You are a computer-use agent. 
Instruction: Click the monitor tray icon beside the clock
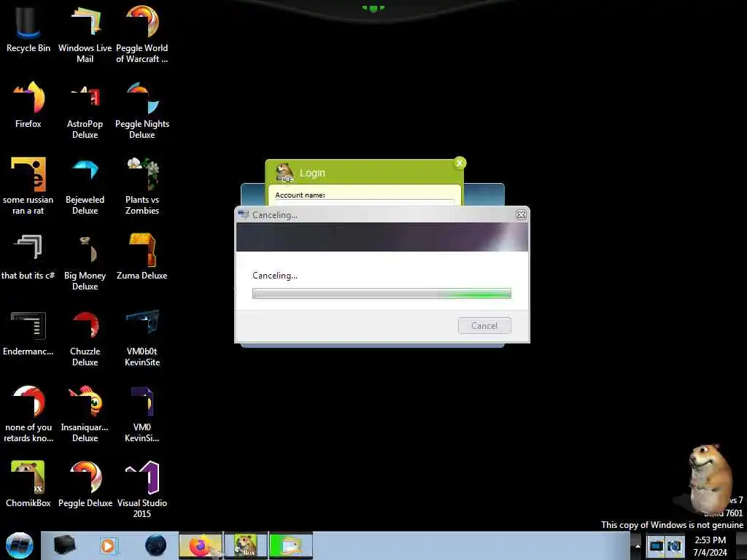(656, 545)
